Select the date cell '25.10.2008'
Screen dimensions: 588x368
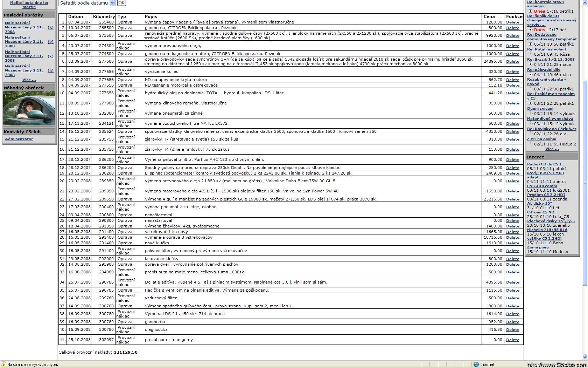point(79,340)
